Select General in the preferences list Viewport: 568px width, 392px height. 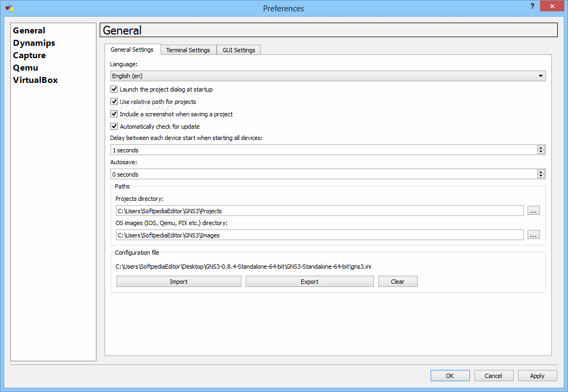[29, 30]
